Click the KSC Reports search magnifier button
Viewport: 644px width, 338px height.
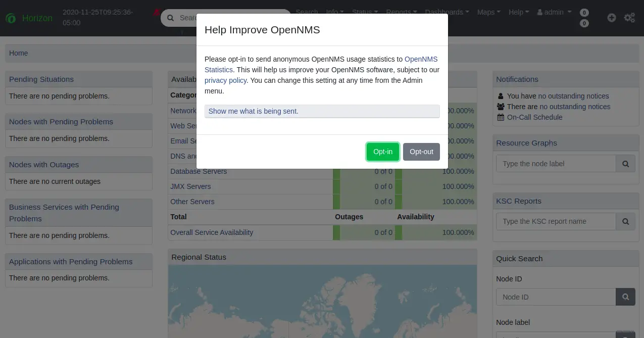point(625,221)
